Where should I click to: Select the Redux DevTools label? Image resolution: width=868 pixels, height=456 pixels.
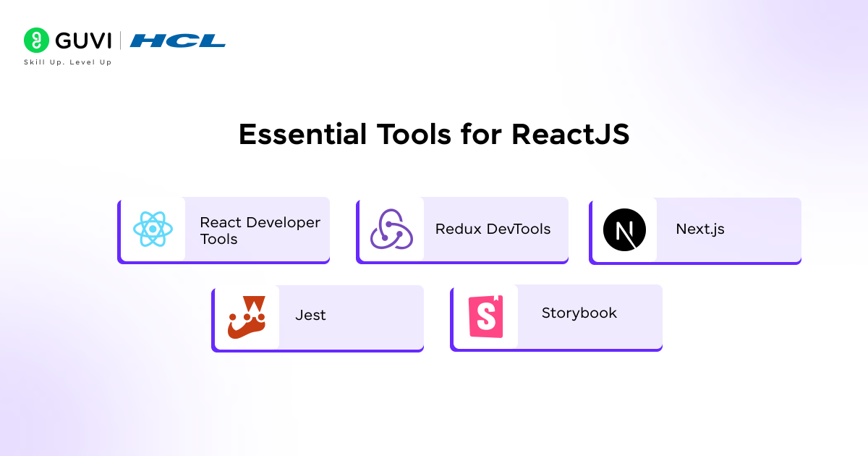493,229
